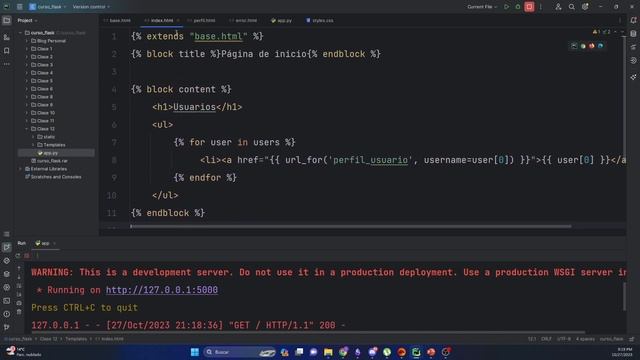
Task: Expand the Templates folder
Action: click(33, 145)
